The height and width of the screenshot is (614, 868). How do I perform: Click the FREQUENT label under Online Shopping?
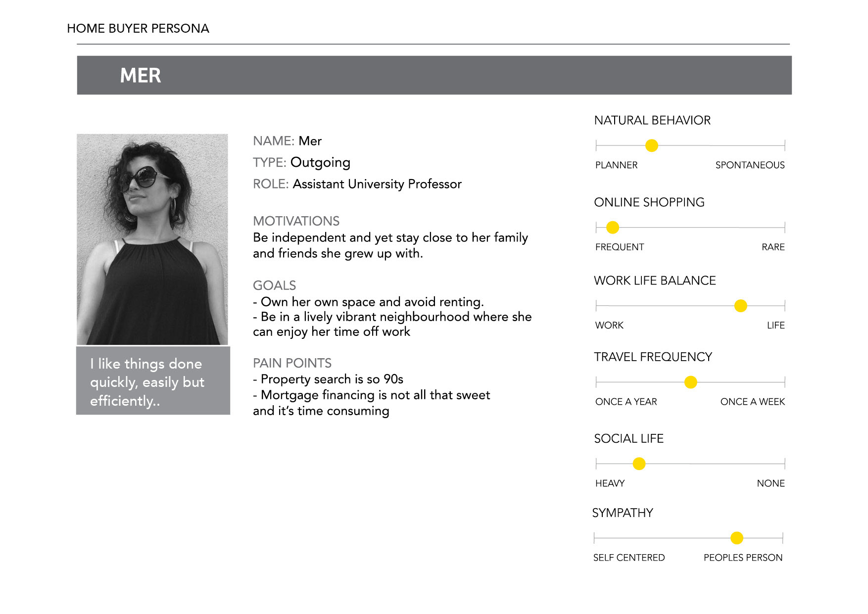(x=620, y=247)
